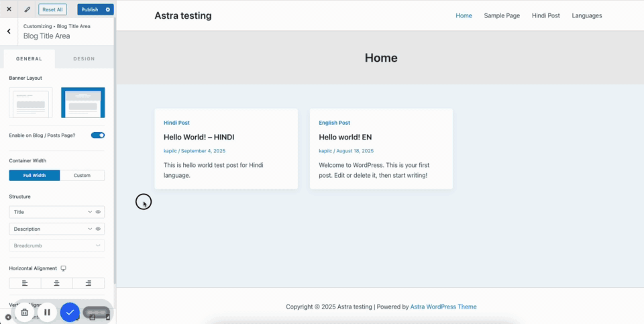Toggle Enable on Blog / Posts Page switch
The height and width of the screenshot is (324, 644).
pyautogui.click(x=98, y=136)
